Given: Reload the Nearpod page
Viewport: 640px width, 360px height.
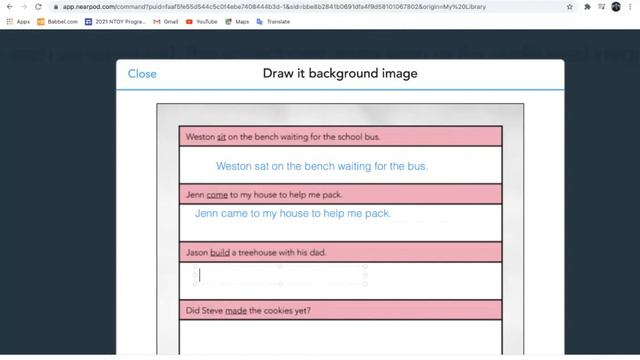Looking at the screenshot, I should click(x=38, y=7).
